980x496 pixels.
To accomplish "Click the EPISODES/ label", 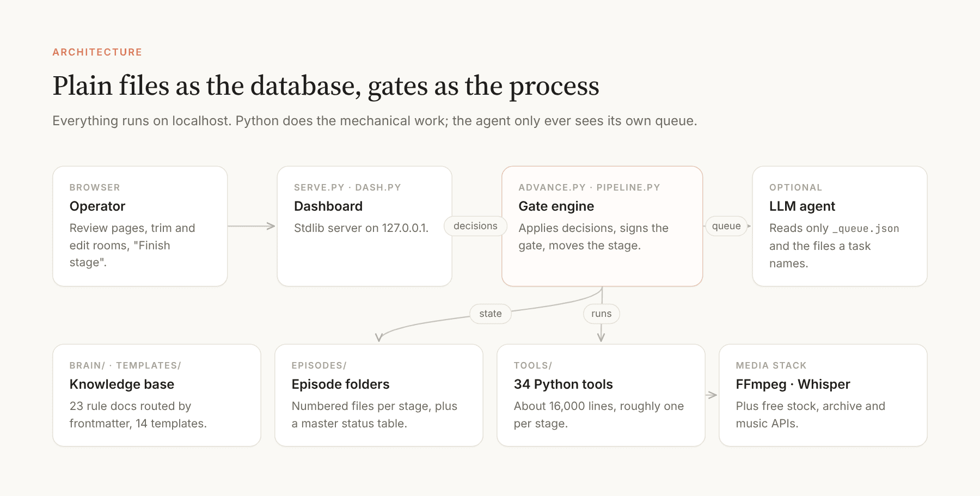I will (319, 365).
